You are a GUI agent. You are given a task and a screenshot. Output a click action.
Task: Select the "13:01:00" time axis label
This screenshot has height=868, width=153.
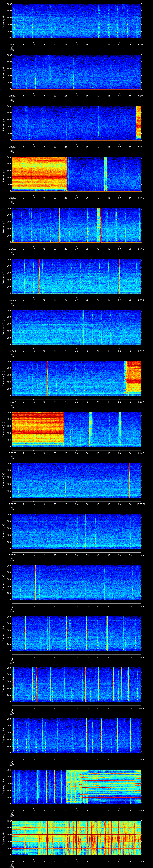pos(12,606)
